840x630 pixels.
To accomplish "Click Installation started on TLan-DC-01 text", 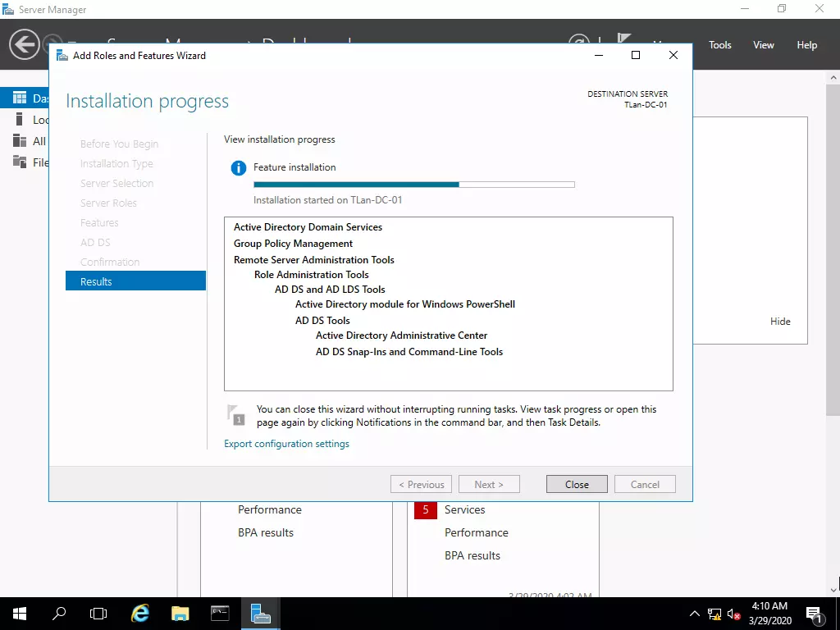I will 328,200.
